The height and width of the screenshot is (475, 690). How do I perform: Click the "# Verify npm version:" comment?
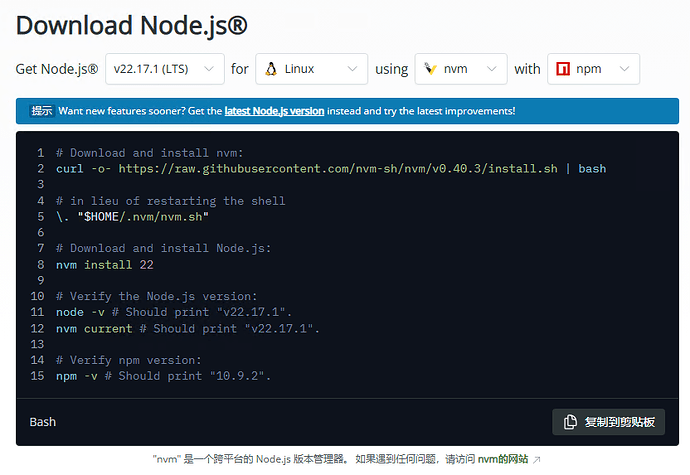point(128,360)
